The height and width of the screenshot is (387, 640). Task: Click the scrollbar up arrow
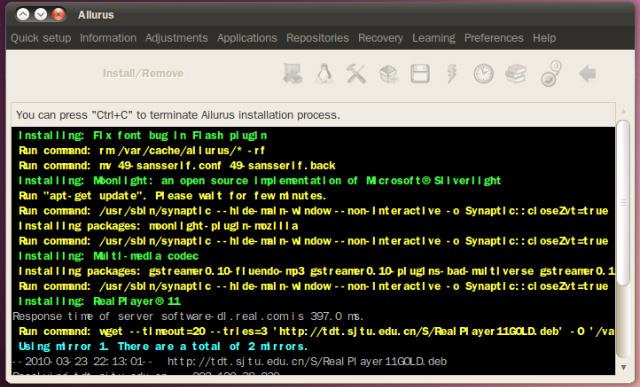pyautogui.click(x=623, y=111)
